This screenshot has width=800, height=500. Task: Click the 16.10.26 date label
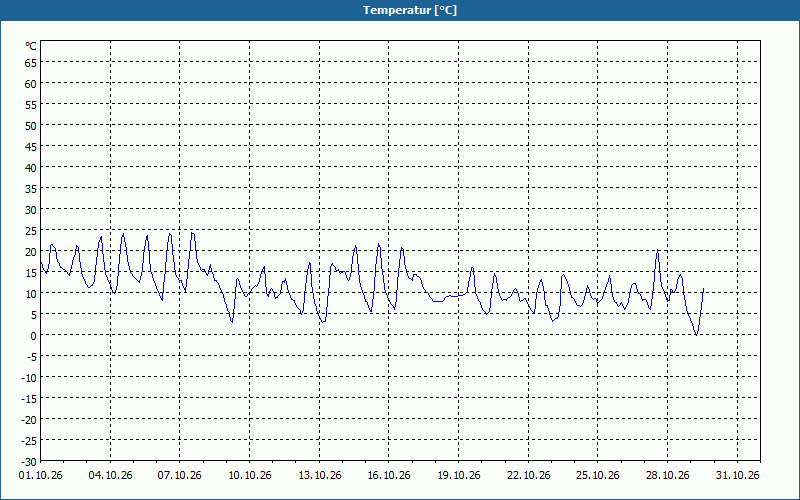click(x=389, y=476)
